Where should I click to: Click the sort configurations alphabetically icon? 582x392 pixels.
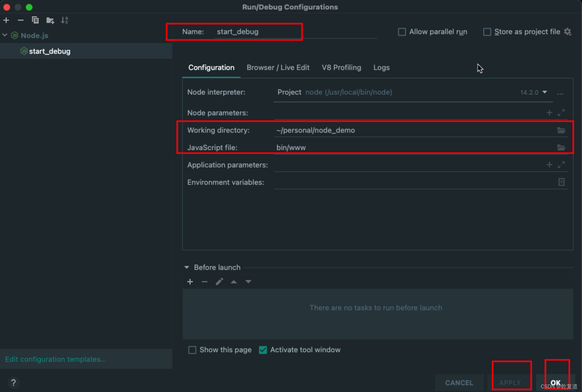64,20
